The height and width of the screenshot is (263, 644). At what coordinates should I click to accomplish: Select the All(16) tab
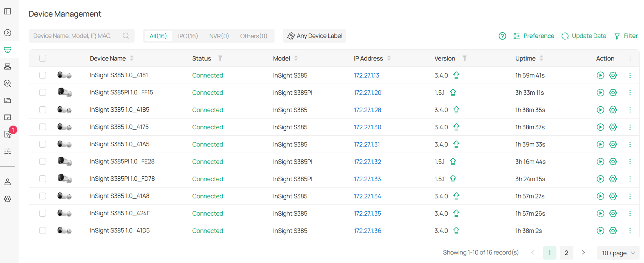point(158,36)
